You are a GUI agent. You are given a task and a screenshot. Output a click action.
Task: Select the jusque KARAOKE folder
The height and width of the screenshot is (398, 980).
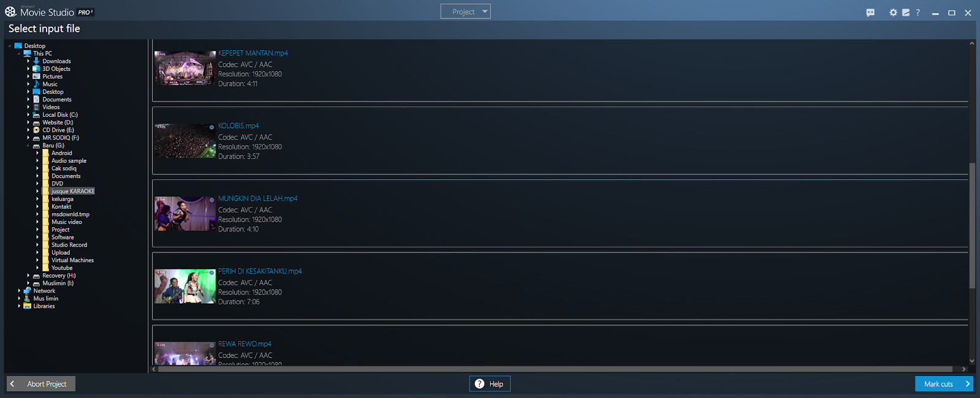[x=73, y=191]
